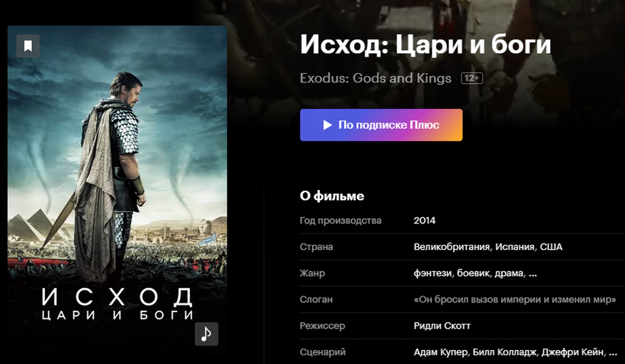The height and width of the screenshot is (364, 625).
Task: Open director Ридли Скотт's page
Action: pyautogui.click(x=442, y=326)
